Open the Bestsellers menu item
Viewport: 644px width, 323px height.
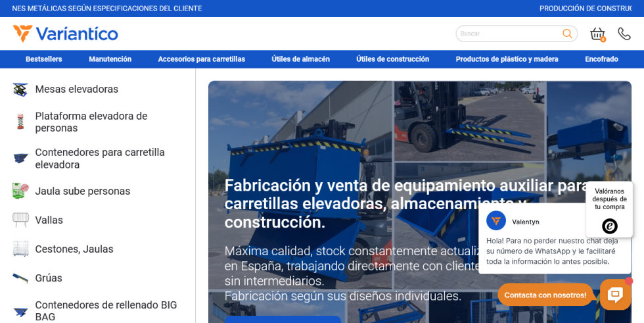pos(44,59)
